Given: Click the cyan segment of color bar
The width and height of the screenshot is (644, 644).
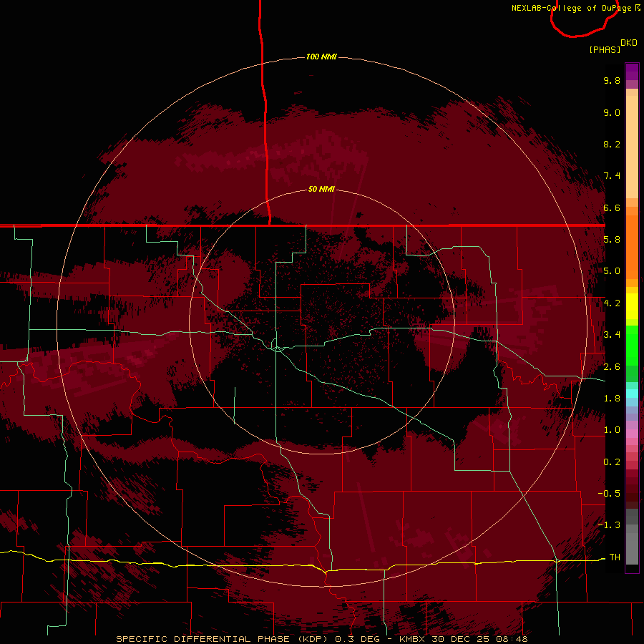Looking at the screenshot, I should (x=632, y=394).
